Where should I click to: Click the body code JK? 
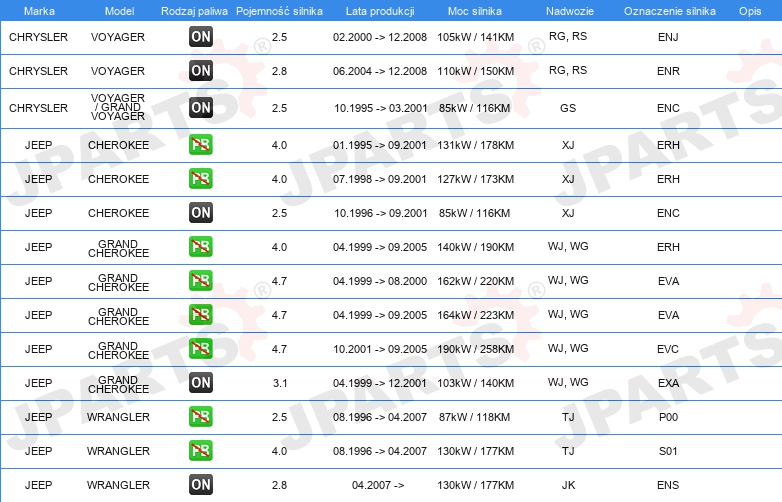pyautogui.click(x=568, y=485)
